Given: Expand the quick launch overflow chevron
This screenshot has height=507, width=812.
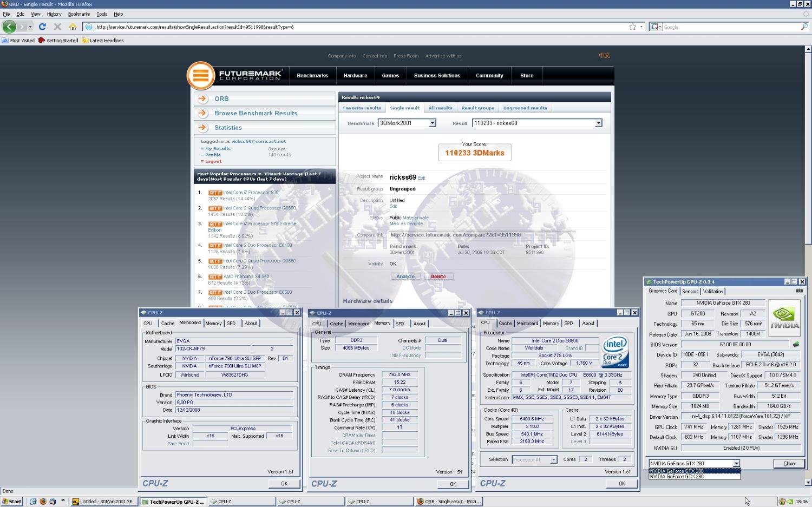Looking at the screenshot, I should [x=63, y=501].
